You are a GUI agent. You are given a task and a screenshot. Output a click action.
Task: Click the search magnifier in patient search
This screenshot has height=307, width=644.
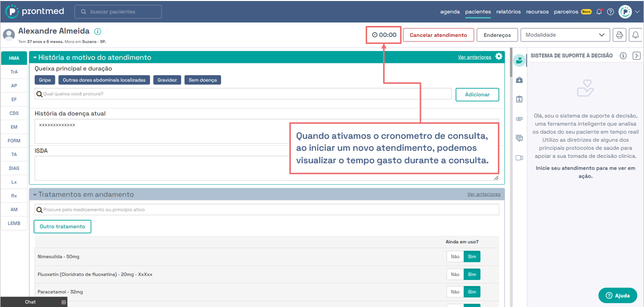click(84, 11)
